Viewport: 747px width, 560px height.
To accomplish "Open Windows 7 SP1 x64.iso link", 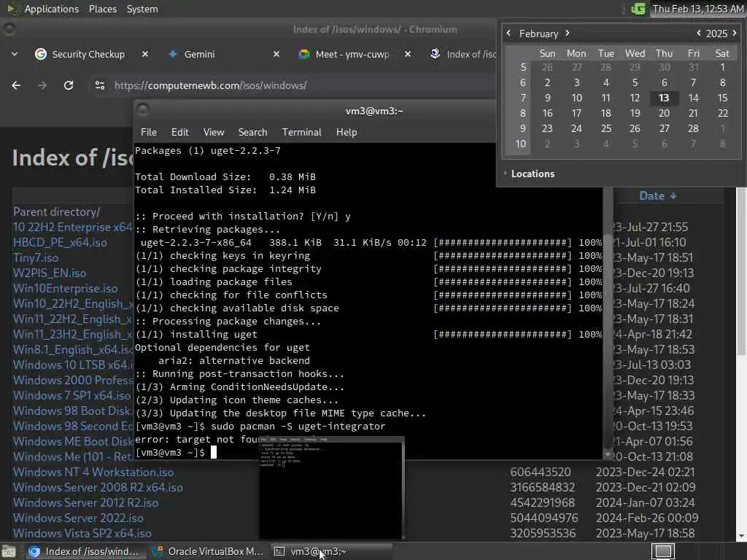I will pyautogui.click(x=71, y=395).
